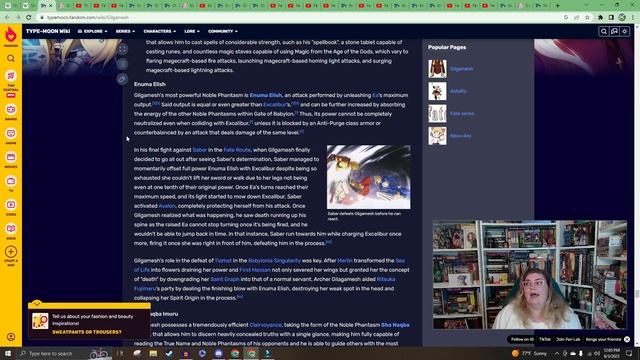Click the wiki header search icon
This screenshot has height=360, width=640.
604,31
